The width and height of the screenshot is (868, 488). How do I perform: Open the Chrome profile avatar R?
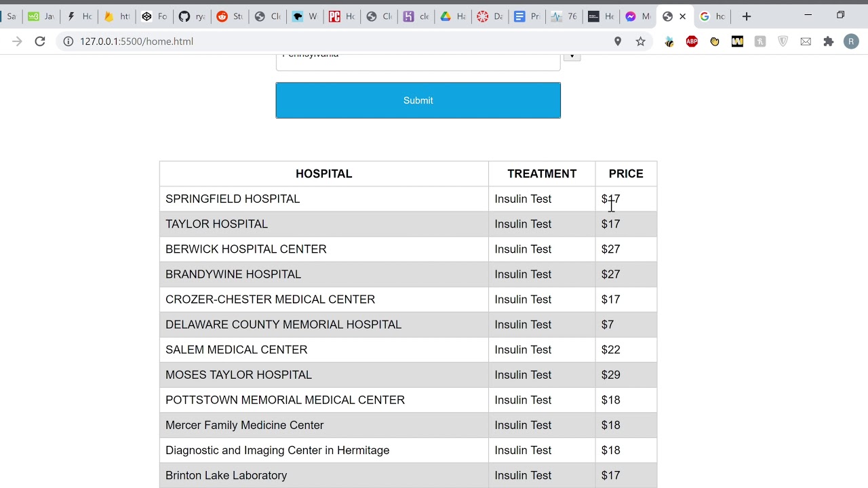pyautogui.click(x=851, y=41)
